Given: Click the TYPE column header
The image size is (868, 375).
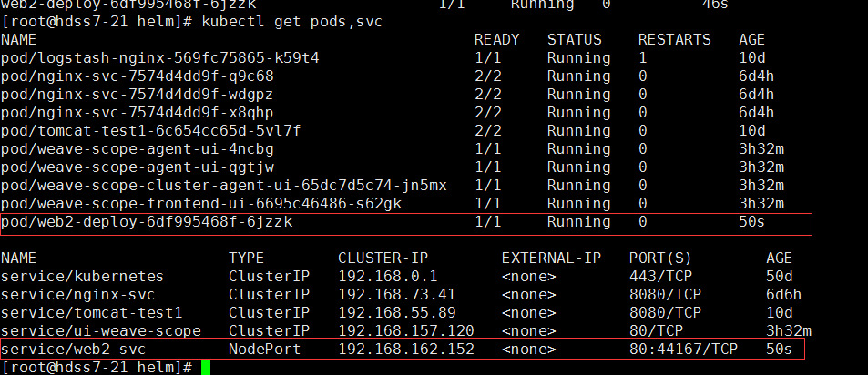Looking at the screenshot, I should [x=246, y=258].
